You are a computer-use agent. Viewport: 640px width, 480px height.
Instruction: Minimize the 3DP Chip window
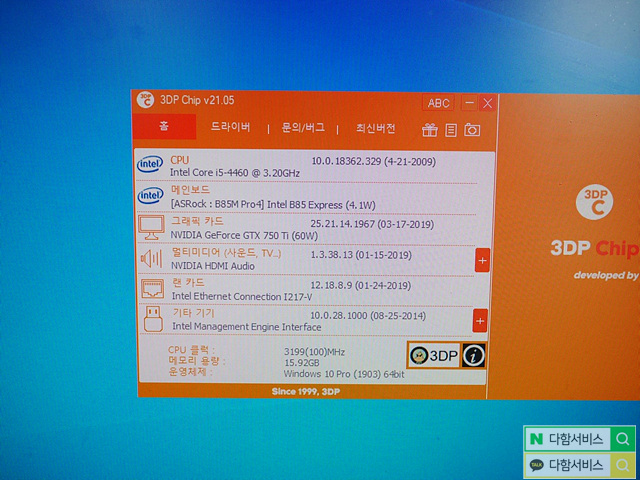pyautogui.click(x=469, y=103)
